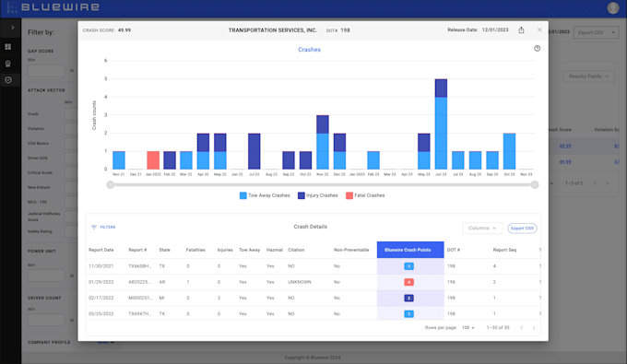
Task: Open the Rows per page 100 dropdown
Action: click(x=467, y=328)
